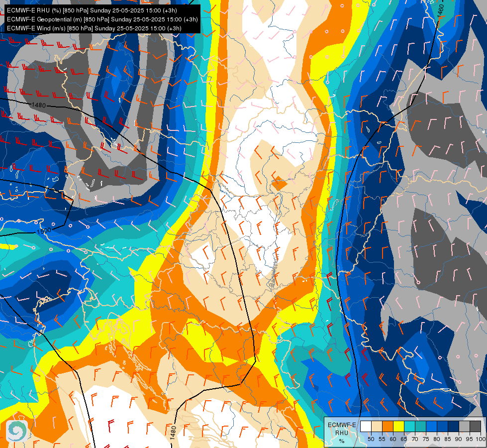Click the % unit label in the legend
Viewport: 487px width, 448px height.
point(342,441)
